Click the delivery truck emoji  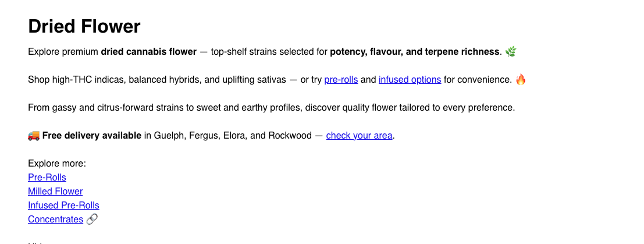click(x=34, y=136)
